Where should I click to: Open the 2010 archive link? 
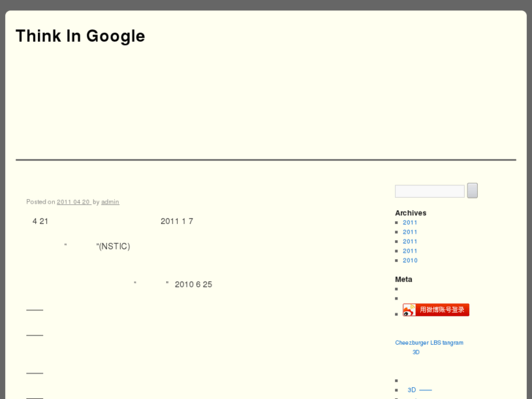(x=410, y=261)
